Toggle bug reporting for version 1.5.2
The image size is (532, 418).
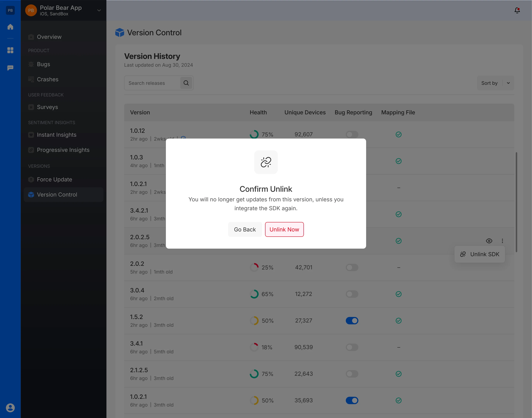352,321
